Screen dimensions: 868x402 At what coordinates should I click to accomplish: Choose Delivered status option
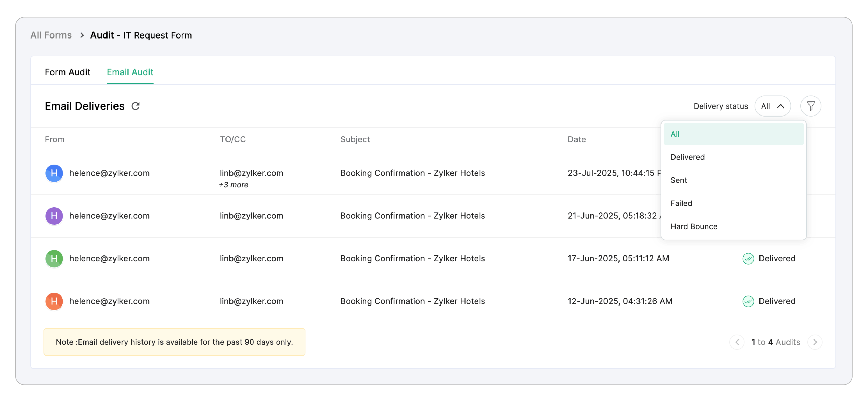733,157
